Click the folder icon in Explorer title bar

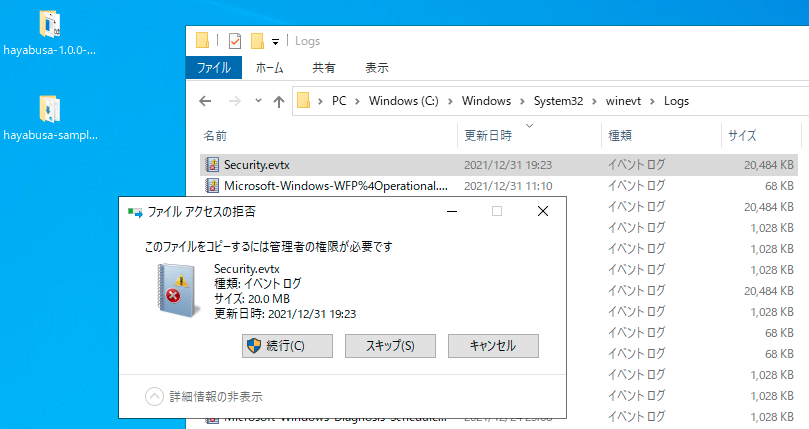tap(202, 40)
